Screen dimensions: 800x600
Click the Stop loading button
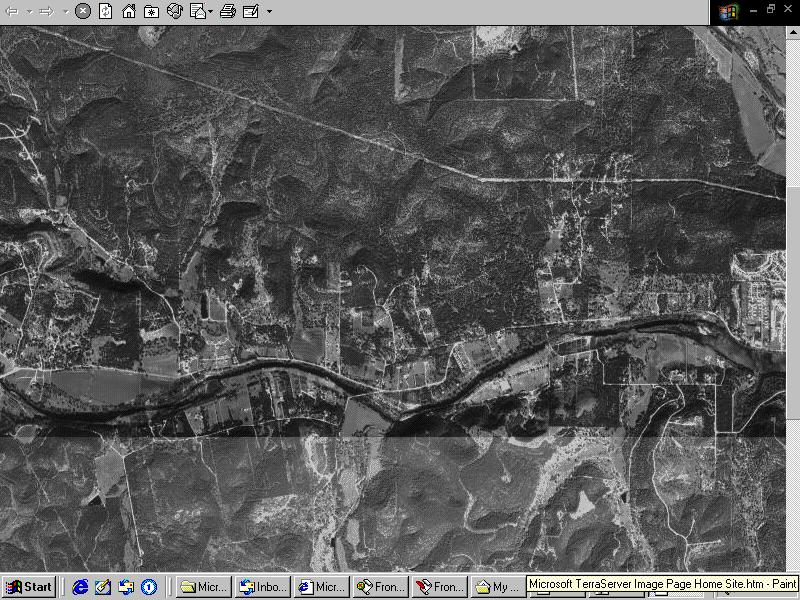pyautogui.click(x=83, y=12)
